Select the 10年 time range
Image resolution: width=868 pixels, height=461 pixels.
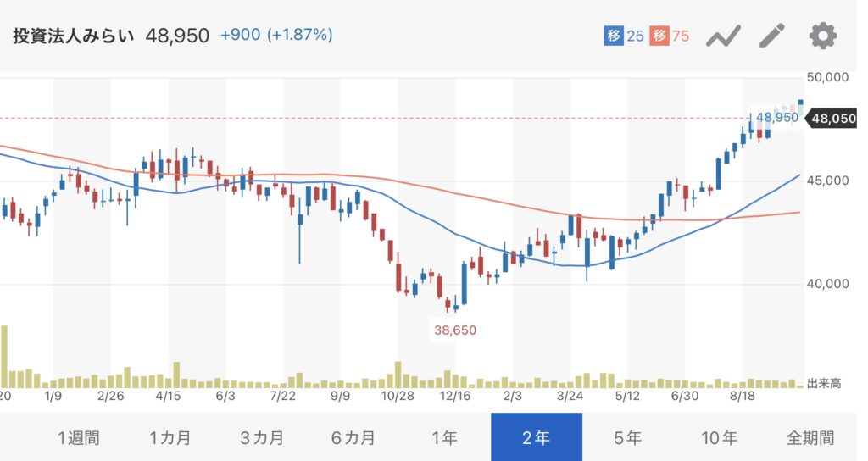720,438
